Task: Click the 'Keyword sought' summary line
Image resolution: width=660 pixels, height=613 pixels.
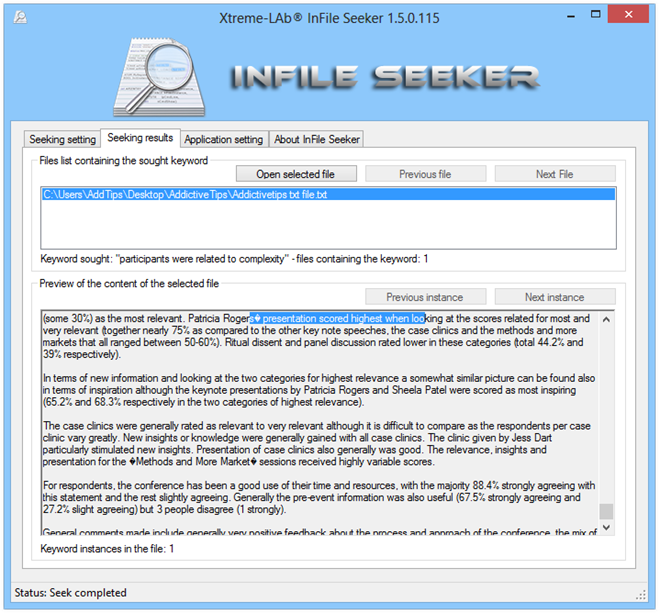Action: pos(234,259)
